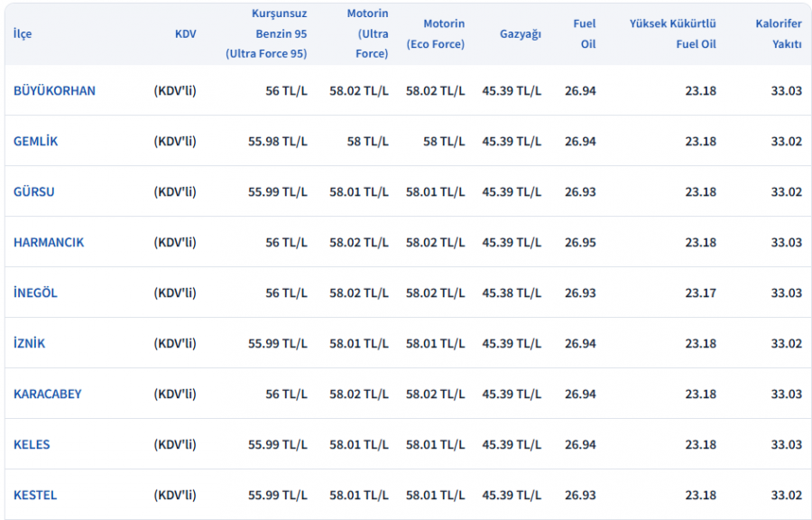This screenshot has width=812, height=520.
Task: Click the Kalorifer Yakıtı column header
Action: point(779,33)
